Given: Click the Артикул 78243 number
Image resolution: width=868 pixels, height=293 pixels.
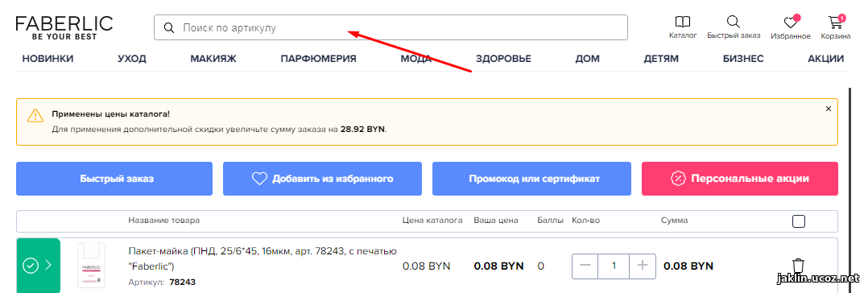Looking at the screenshot, I should (x=182, y=283).
